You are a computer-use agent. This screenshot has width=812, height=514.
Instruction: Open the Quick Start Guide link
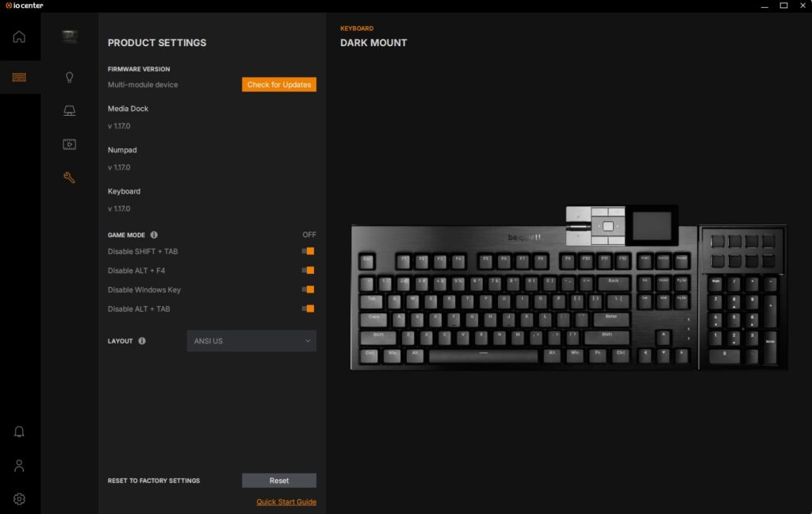coord(286,501)
